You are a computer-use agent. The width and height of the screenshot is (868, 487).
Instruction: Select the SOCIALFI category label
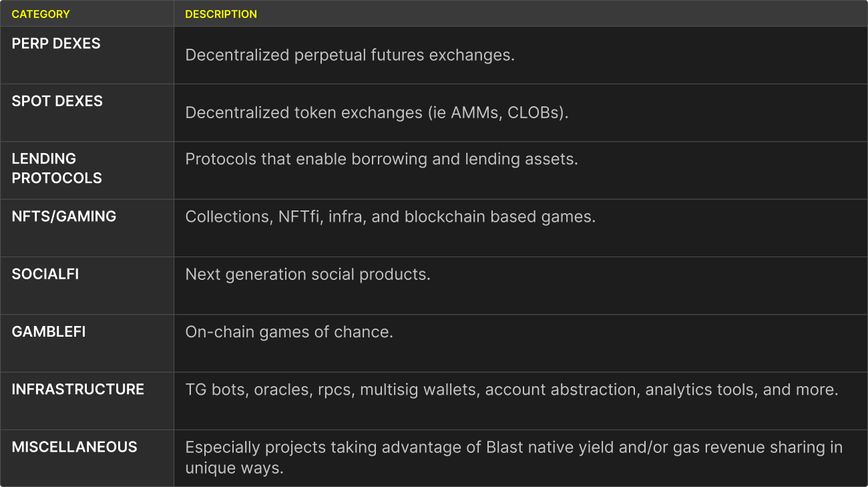pos(45,275)
